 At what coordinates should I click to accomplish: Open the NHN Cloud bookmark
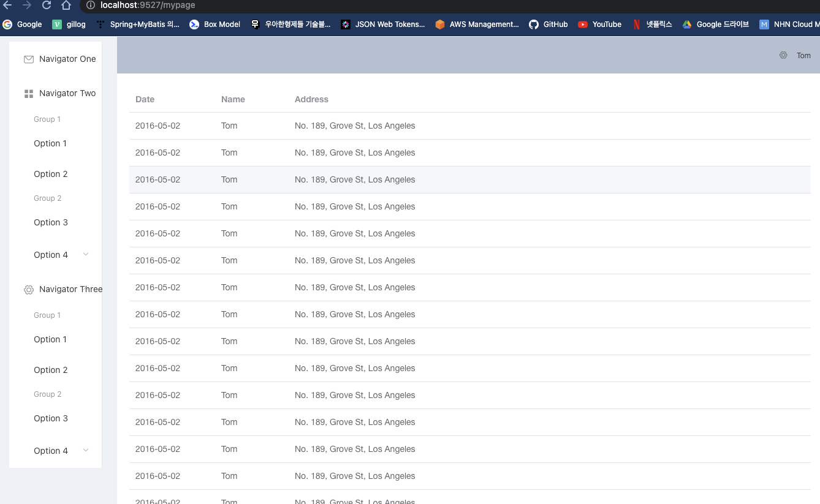(x=789, y=24)
